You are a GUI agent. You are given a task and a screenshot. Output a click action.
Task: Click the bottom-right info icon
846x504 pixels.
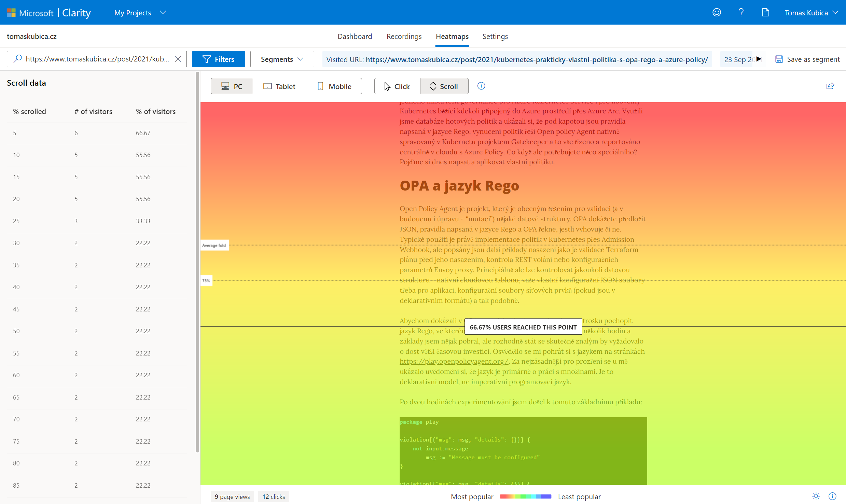pyautogui.click(x=832, y=496)
